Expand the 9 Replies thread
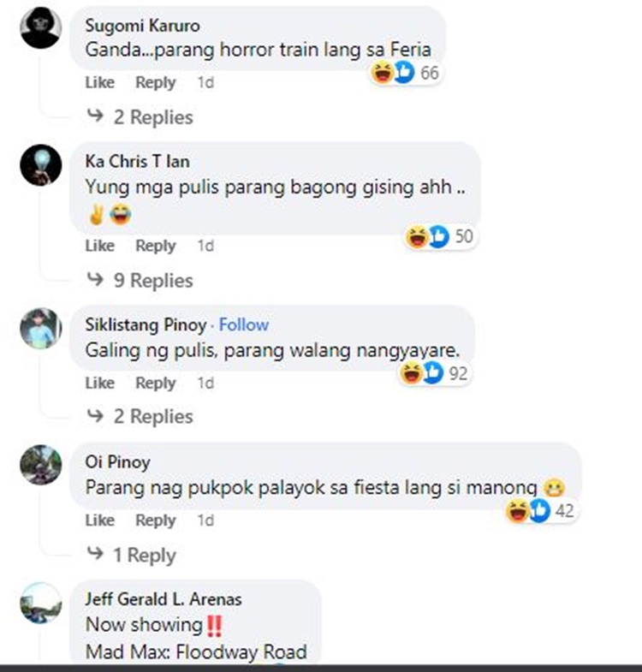This screenshot has height=672, width=642. (140, 280)
